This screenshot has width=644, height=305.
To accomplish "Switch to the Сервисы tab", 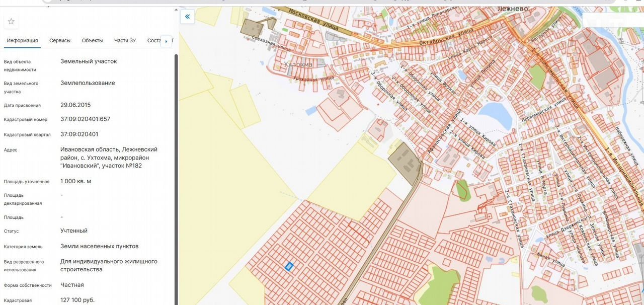I will (60, 41).
